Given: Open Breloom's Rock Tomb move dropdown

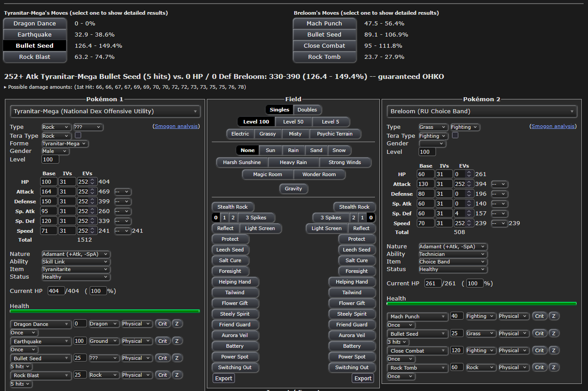Looking at the screenshot, I should coord(418,368).
